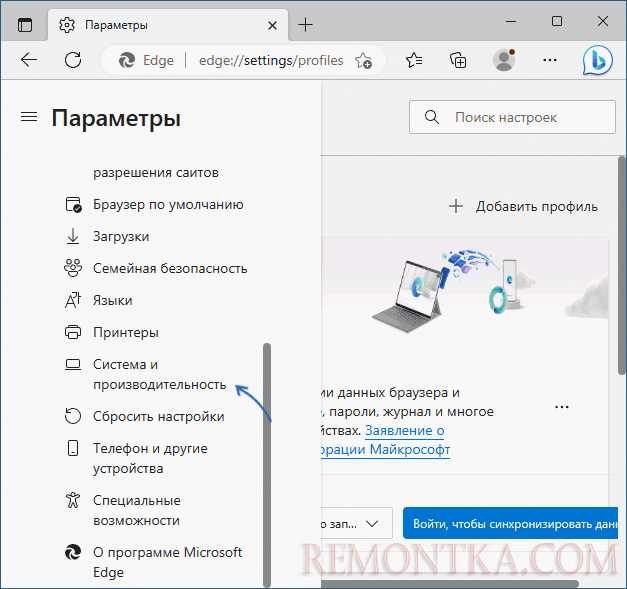This screenshot has height=589, width=627.
Task: Focus the address bar edge://settings/profiles
Action: [271, 60]
